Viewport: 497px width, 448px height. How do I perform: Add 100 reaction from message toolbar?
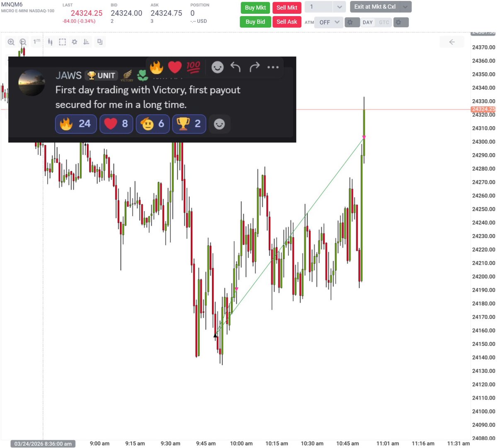click(193, 67)
